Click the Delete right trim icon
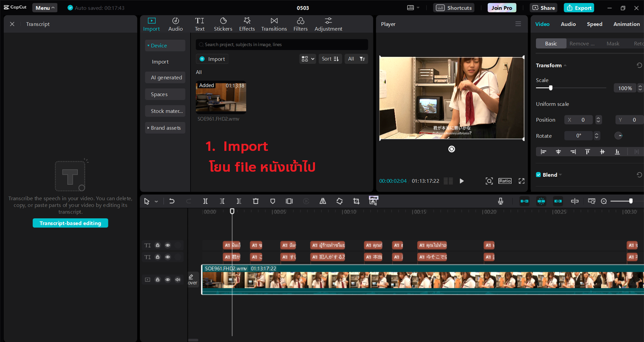 [x=239, y=201]
